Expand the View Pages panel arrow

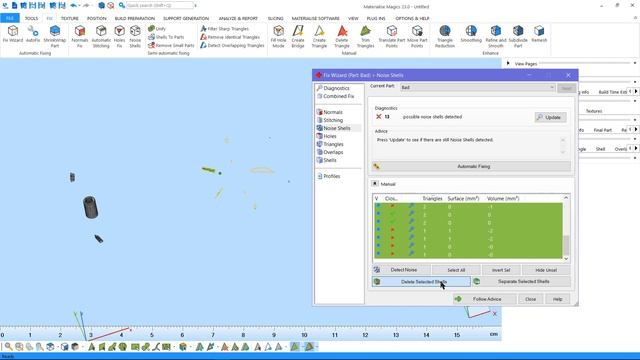pos(508,64)
